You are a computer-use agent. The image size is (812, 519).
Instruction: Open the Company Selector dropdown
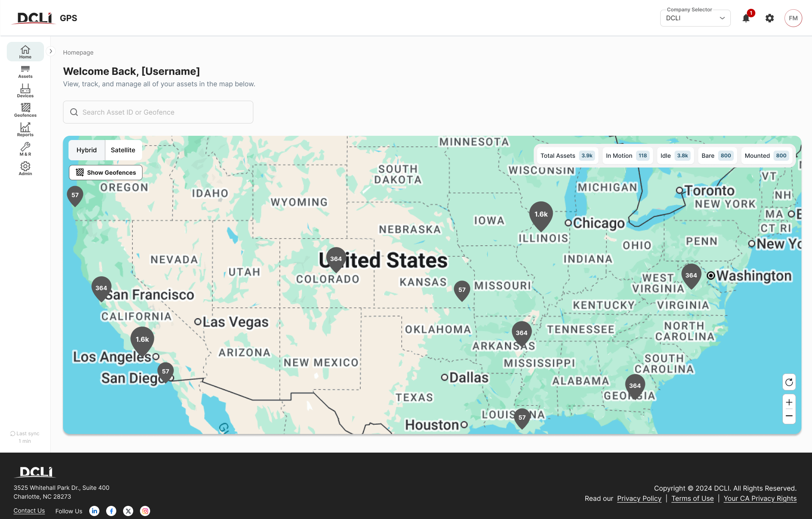coord(695,18)
